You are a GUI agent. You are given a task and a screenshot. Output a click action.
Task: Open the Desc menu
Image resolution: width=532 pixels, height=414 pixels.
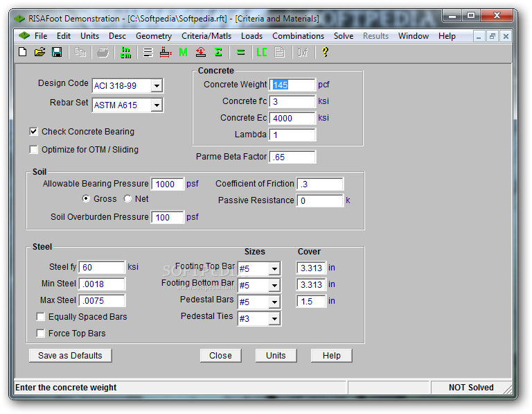click(117, 36)
